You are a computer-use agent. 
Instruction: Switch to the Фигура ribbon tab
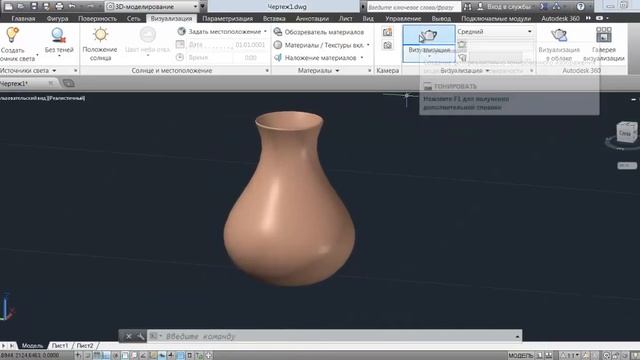[57, 18]
